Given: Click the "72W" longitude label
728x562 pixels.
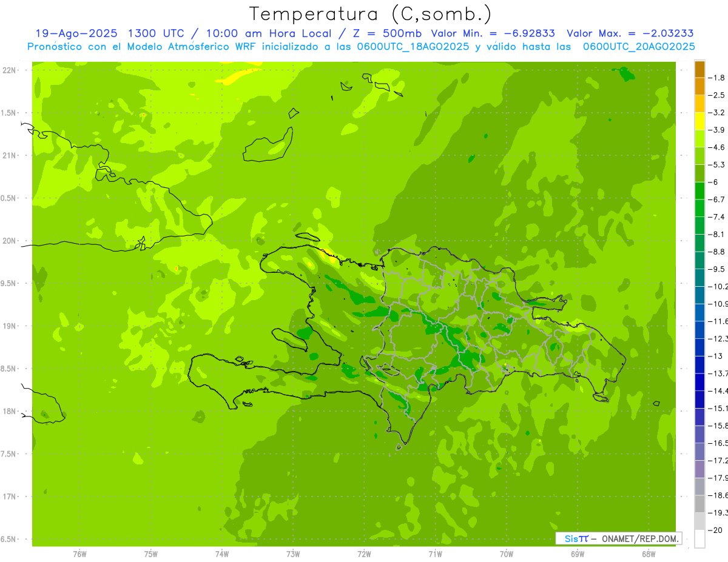Looking at the screenshot, I should pos(364,554).
